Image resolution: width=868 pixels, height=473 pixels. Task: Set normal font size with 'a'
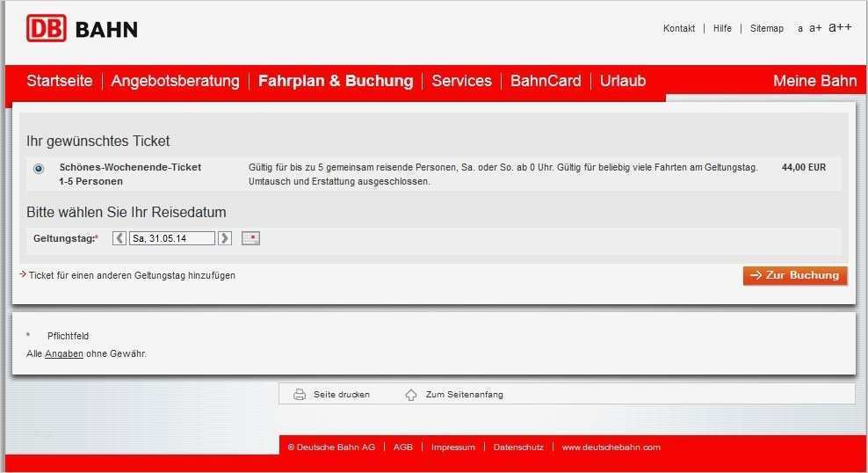click(799, 29)
